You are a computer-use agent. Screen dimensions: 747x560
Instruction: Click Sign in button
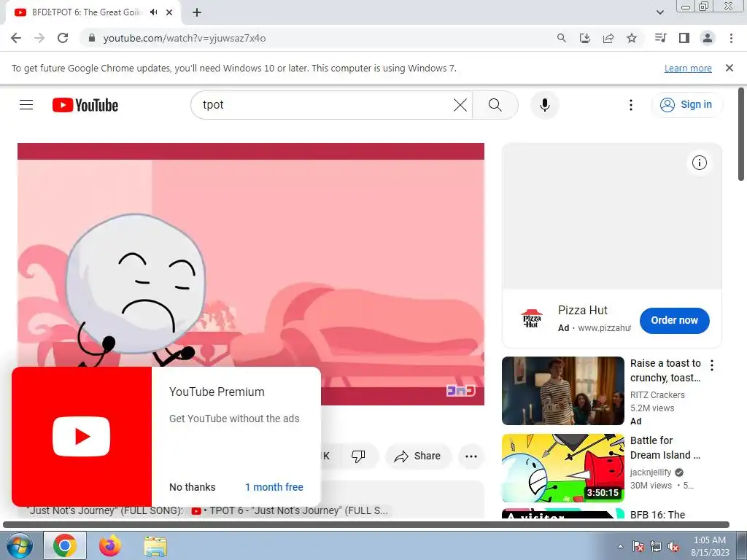click(686, 105)
